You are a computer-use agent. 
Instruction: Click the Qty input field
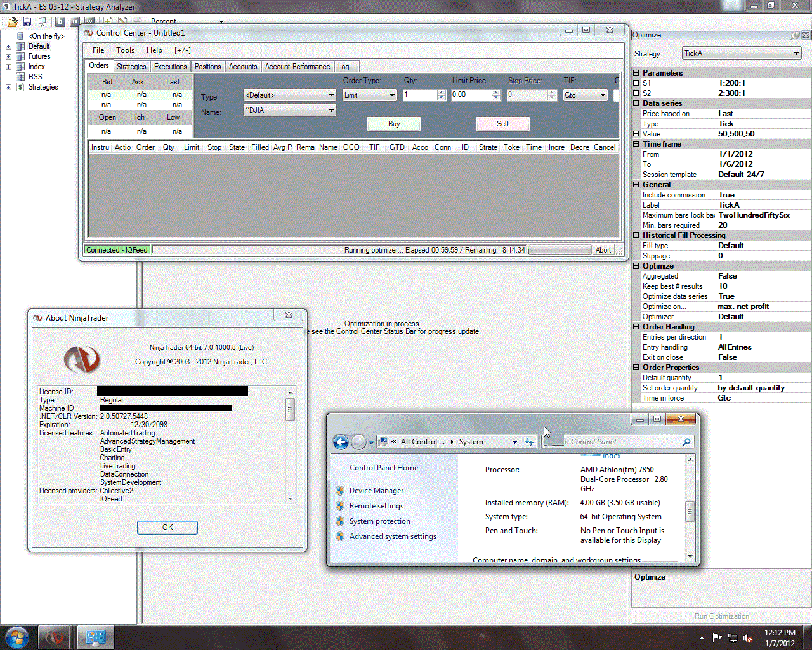point(419,95)
